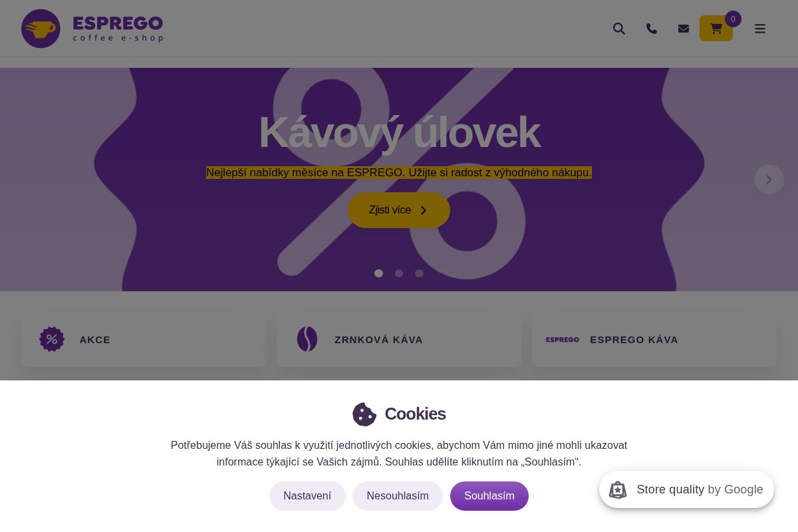Select the first carousel dot
798x532 pixels.
pyautogui.click(x=378, y=273)
